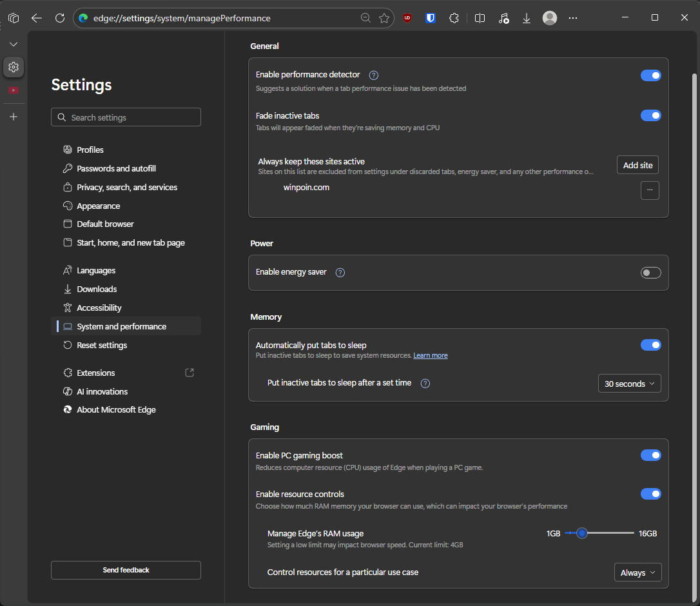Viewport: 700px width, 606px height.
Task: Open the 30 seconds sleep time dropdown
Action: [x=629, y=384]
